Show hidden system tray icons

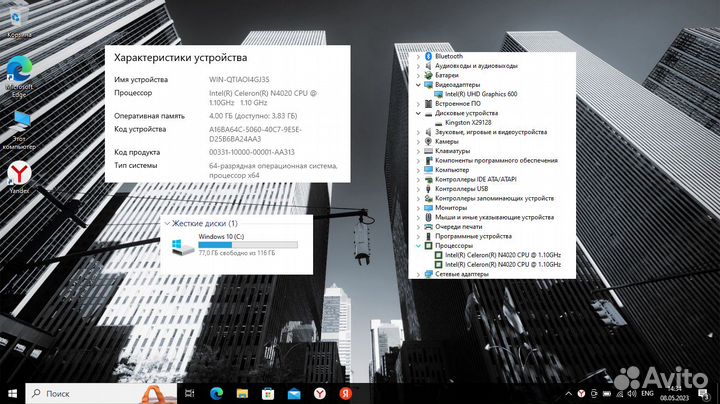[568, 393]
